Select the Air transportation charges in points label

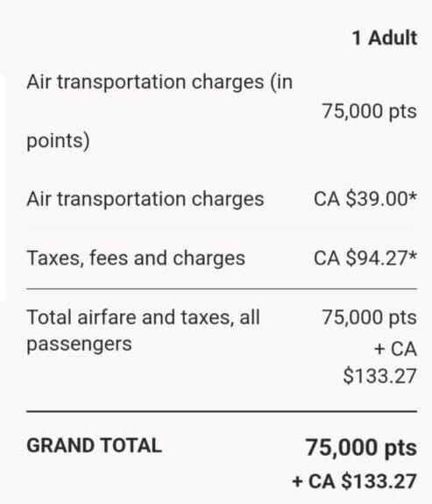159,111
